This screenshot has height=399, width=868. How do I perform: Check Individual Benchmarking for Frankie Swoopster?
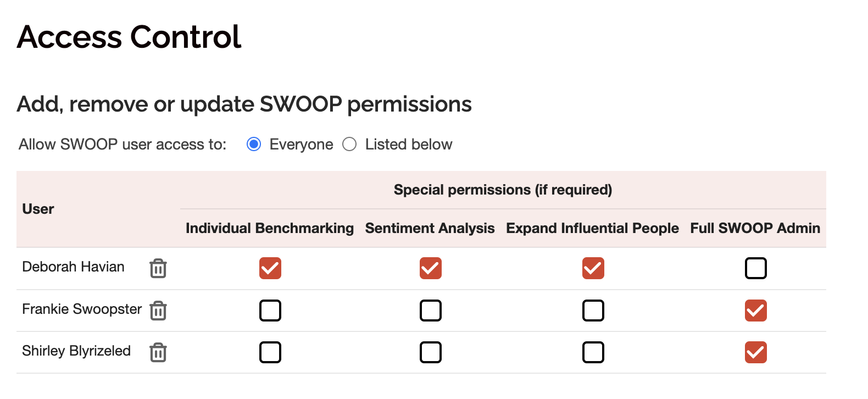(270, 311)
